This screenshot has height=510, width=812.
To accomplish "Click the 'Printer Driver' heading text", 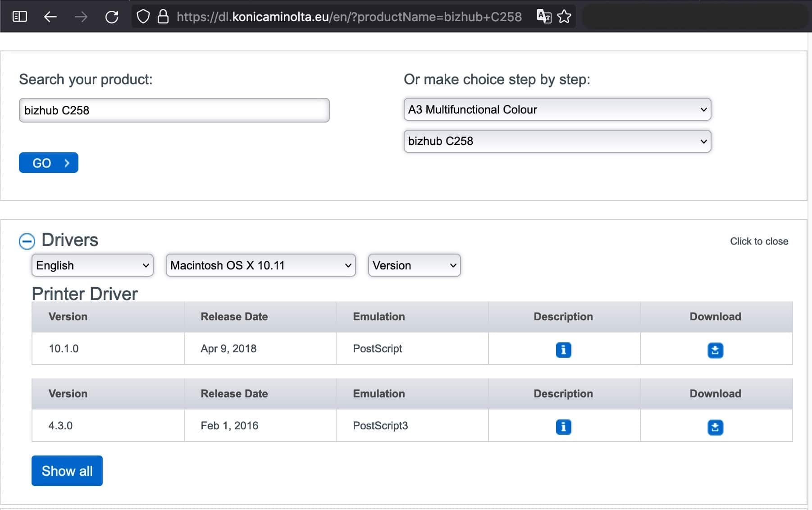I will [85, 294].
